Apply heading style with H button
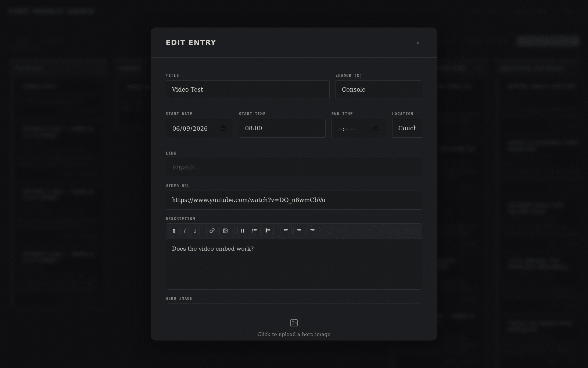 tap(242, 231)
